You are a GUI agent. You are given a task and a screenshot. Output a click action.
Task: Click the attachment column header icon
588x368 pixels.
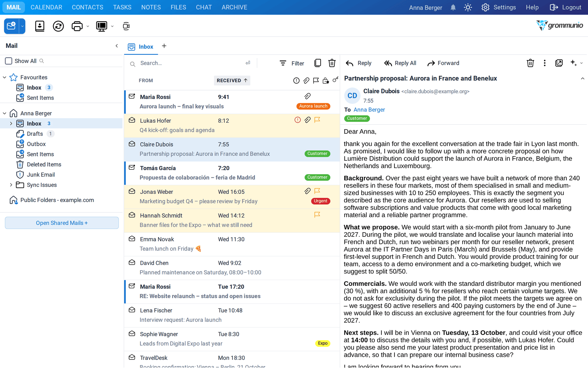click(306, 81)
